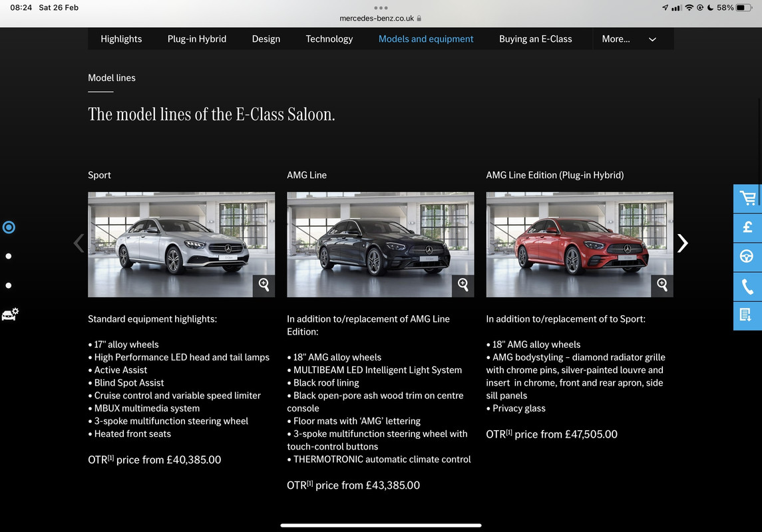Tap the 08:24 clock in status bar

click(x=21, y=8)
